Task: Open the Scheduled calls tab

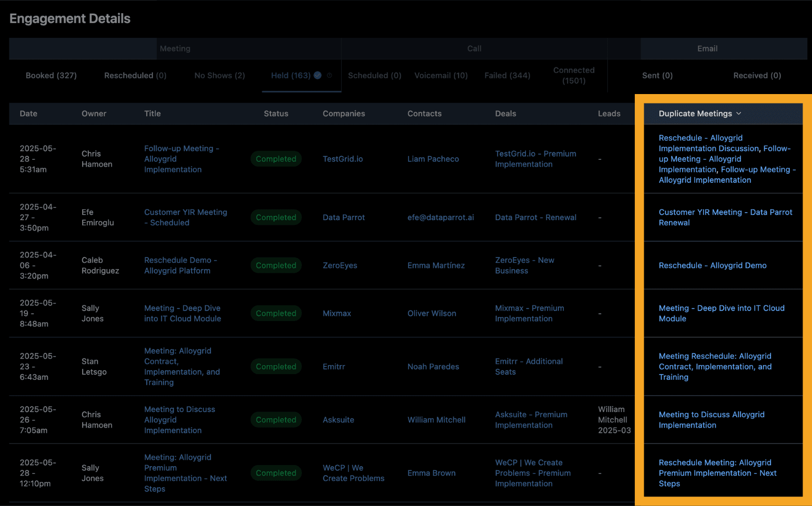Action: [374, 75]
